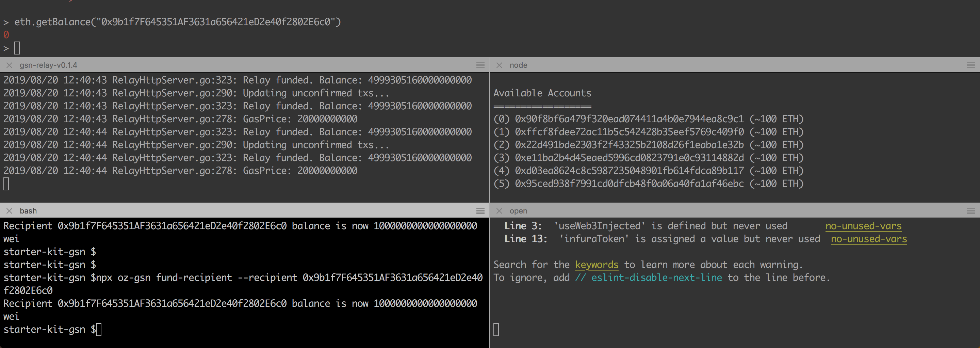The image size is (980, 348).
Task: Close the gsn-relay-v0.1.4 pane
Action: [10, 65]
